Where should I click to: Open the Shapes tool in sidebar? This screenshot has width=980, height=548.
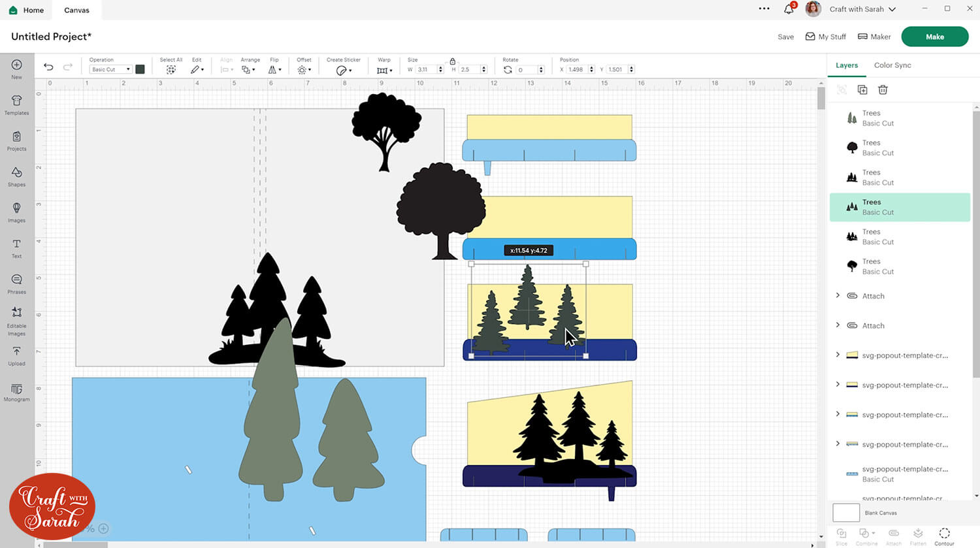tap(16, 176)
